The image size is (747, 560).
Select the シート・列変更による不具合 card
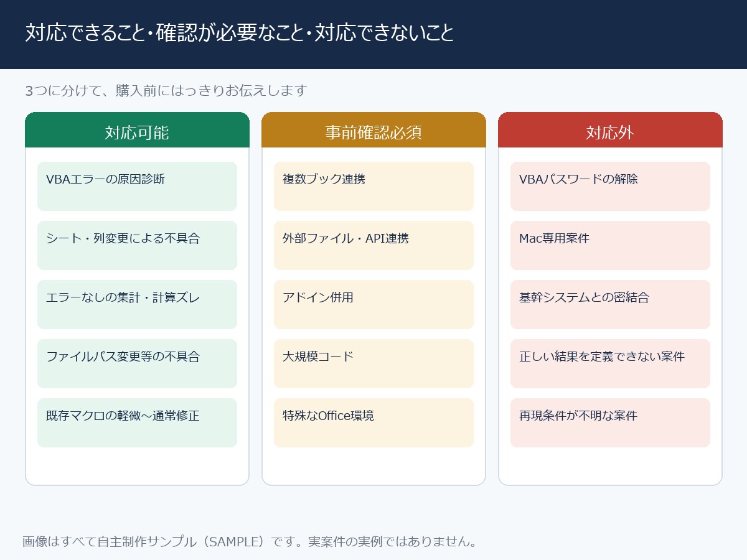tap(137, 246)
